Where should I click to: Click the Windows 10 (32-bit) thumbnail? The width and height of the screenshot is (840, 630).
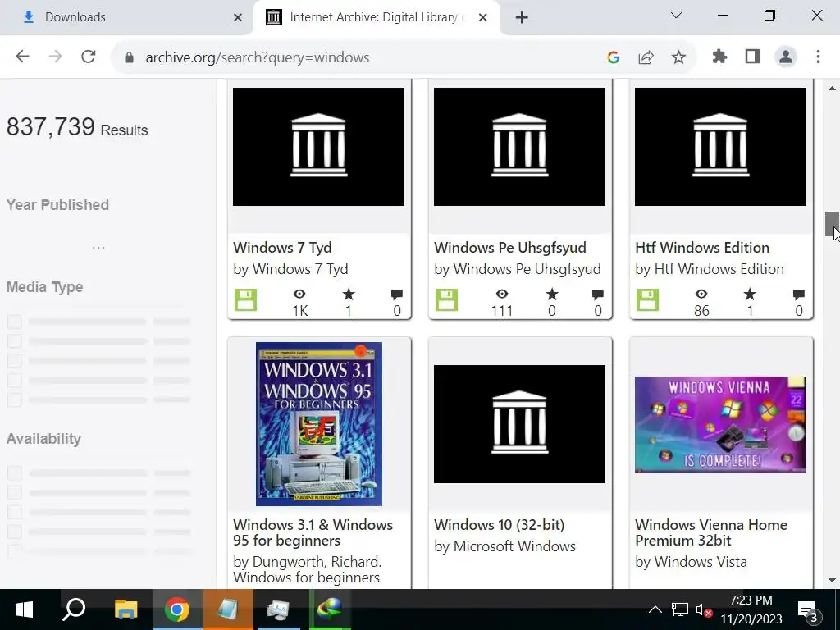(519, 424)
